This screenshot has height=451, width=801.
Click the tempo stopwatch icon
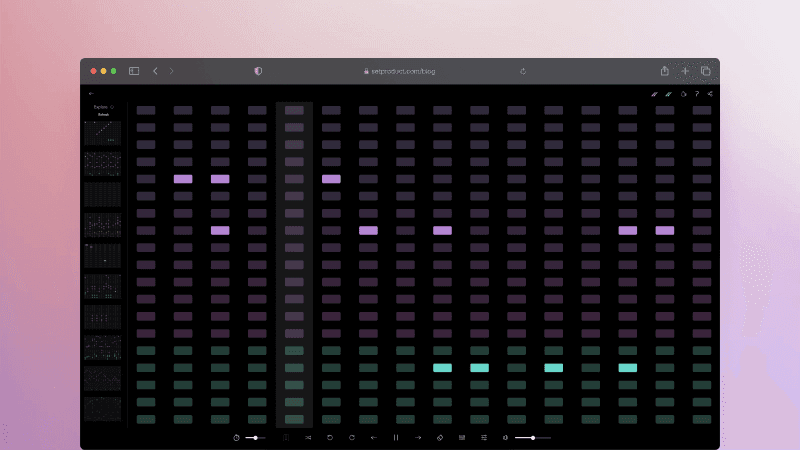[x=236, y=438]
